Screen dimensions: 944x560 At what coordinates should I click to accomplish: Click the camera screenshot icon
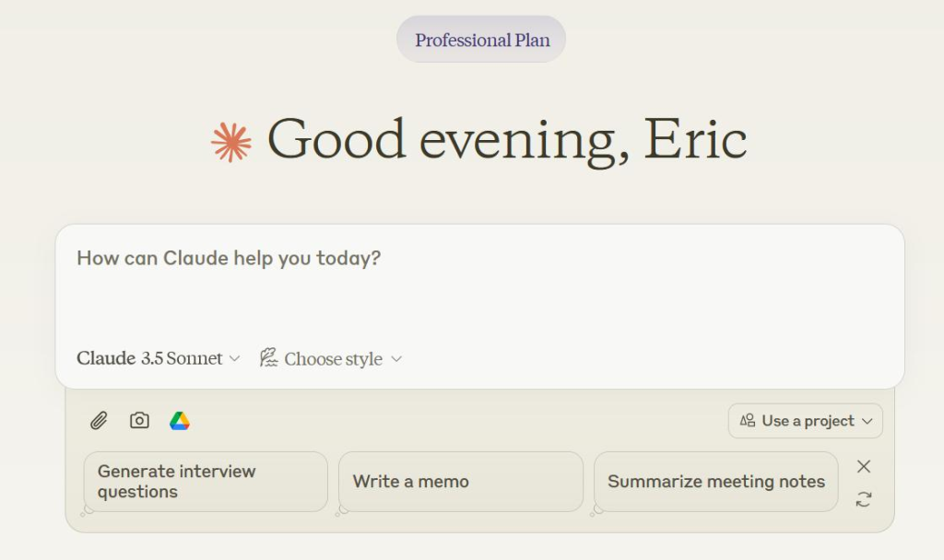tap(139, 420)
